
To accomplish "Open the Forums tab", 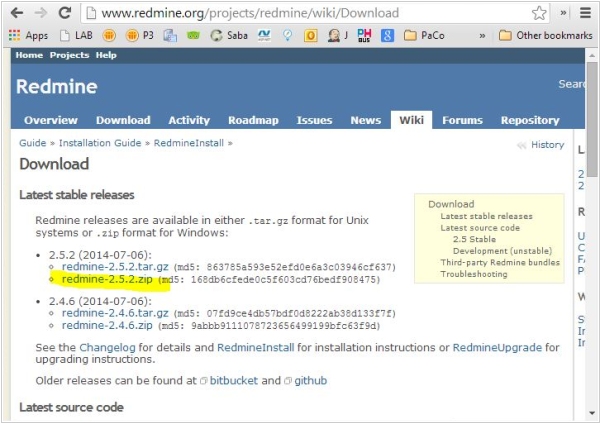I will tap(462, 120).
